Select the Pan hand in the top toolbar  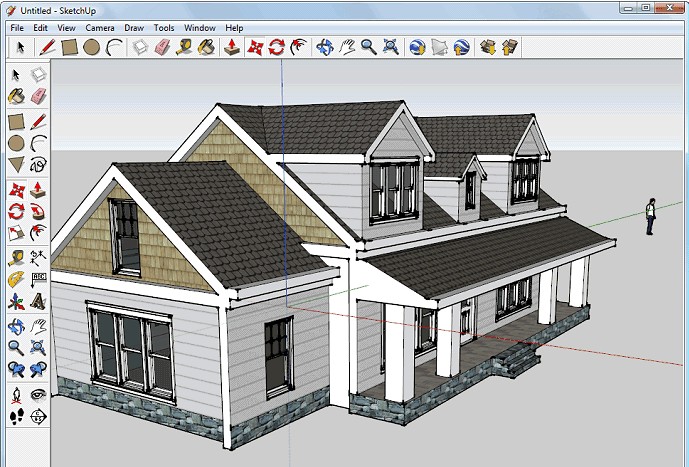[x=347, y=47]
